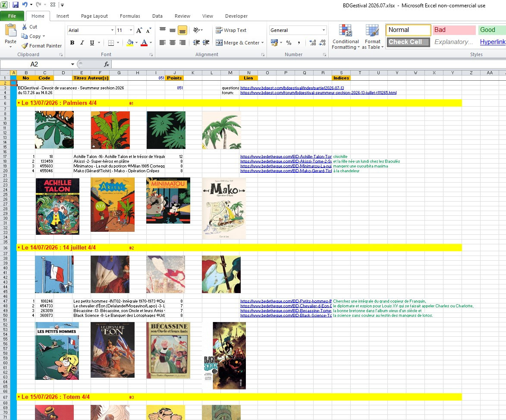This screenshot has width=506, height=420.
Task: Cut the selected cell contents
Action: (30, 27)
